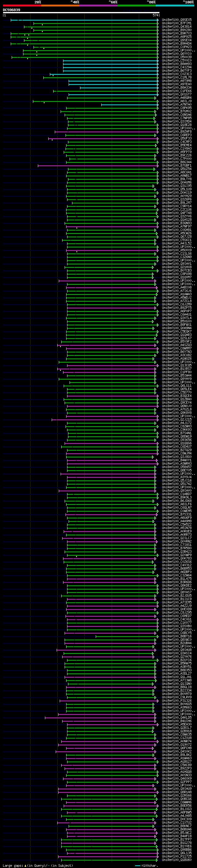Screen dimensions: 197x868
Task: Select the label UniRef100_P11725
Action: pyautogui.click(x=177, y=857)
